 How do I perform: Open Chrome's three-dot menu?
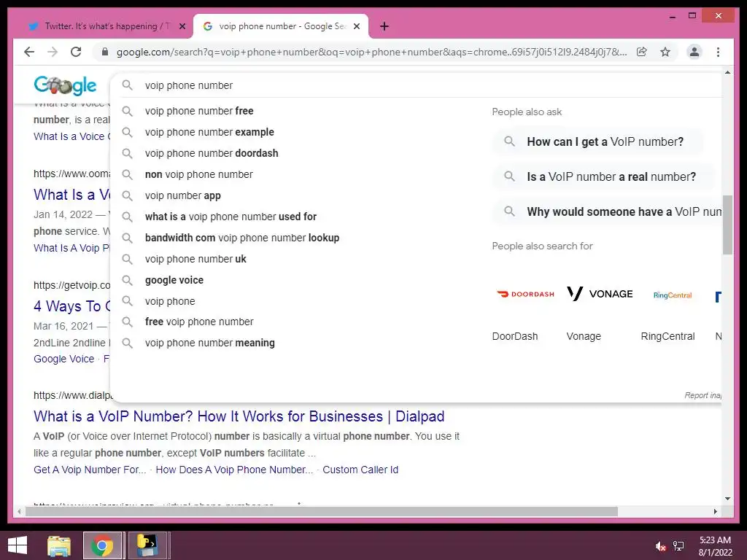[x=718, y=52]
